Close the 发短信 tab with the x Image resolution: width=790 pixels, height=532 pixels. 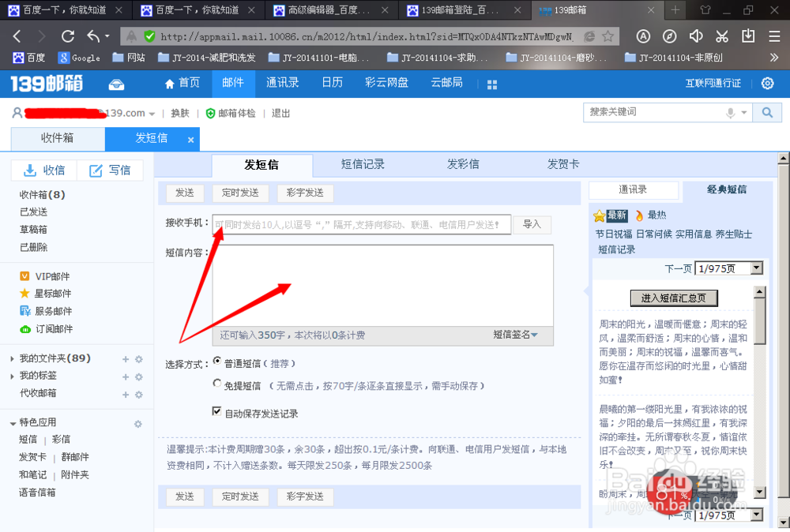191,140
